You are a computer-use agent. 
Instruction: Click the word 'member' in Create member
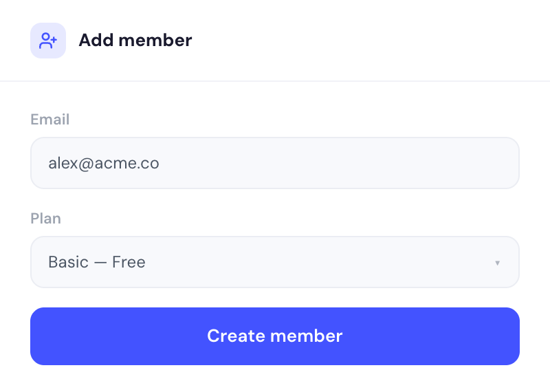pos(306,336)
